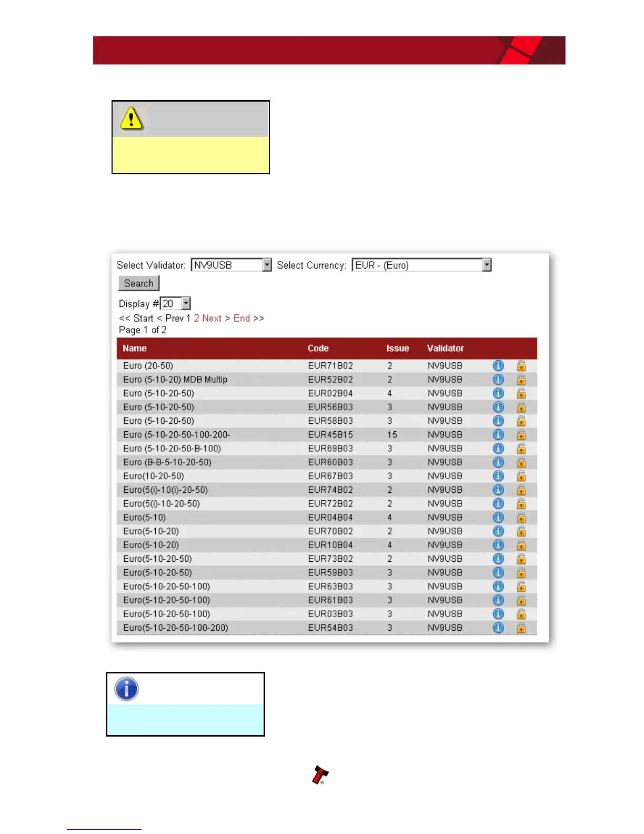Image resolution: width=644 pixels, height=834 pixels.
Task: Click lock icon for code EUR52B02
Action: [x=521, y=379]
